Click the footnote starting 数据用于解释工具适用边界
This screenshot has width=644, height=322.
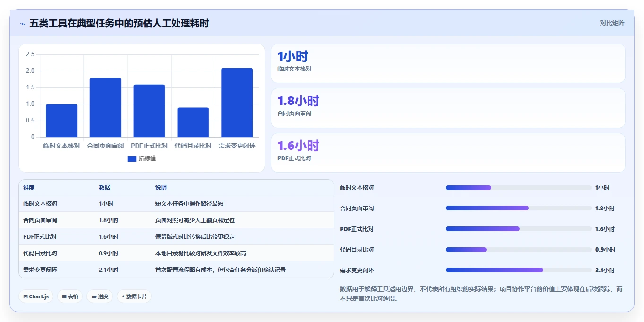(481, 294)
